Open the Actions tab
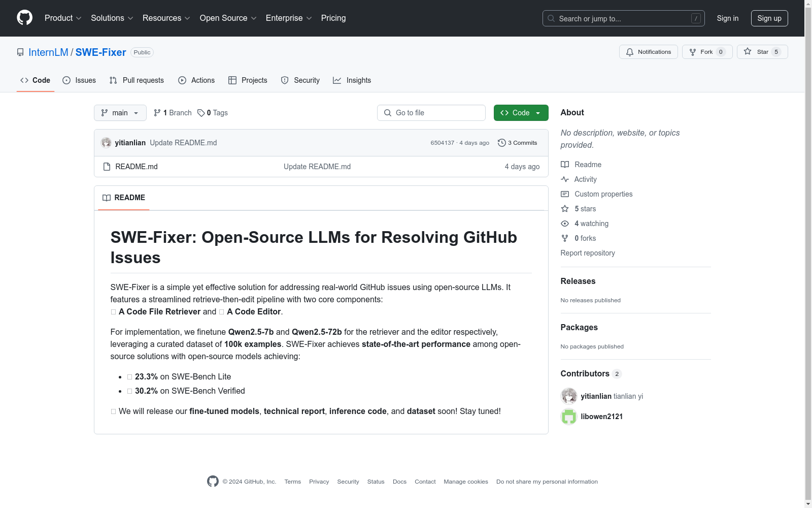 pyautogui.click(x=196, y=80)
